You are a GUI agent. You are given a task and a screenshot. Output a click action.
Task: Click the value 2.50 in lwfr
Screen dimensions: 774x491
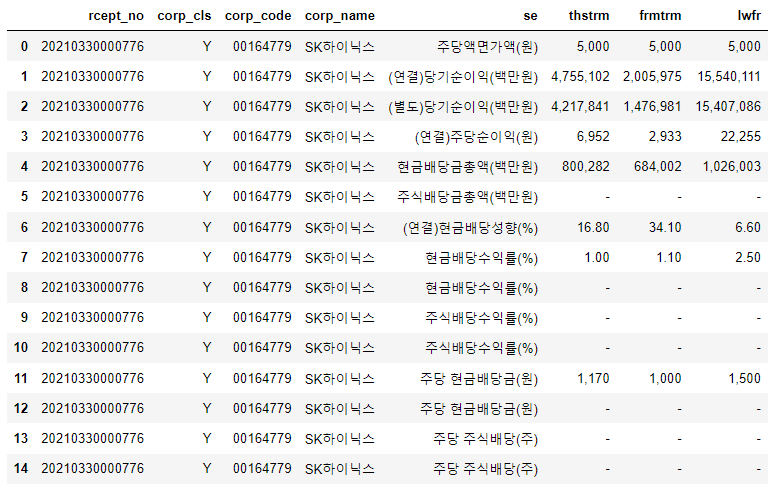pyautogui.click(x=747, y=258)
